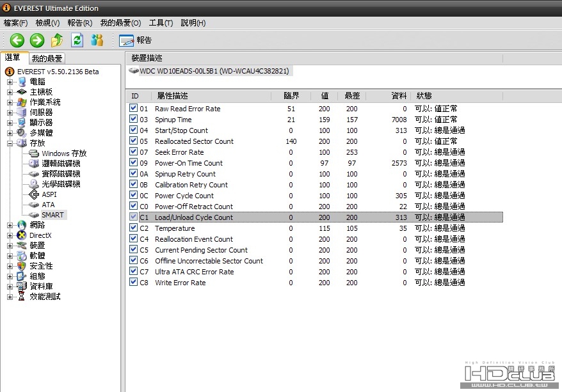Refresh the view with the refresh icon
This screenshot has width=562, height=392.
tap(77, 40)
